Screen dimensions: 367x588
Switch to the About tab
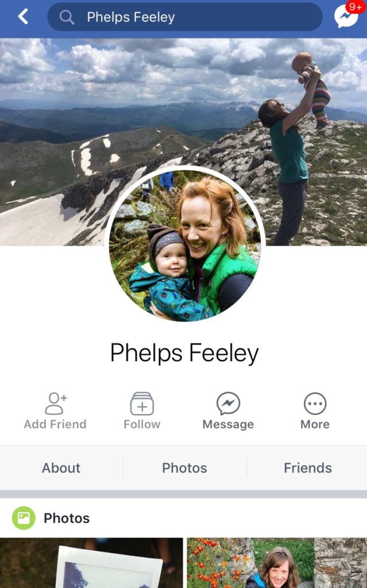point(61,467)
